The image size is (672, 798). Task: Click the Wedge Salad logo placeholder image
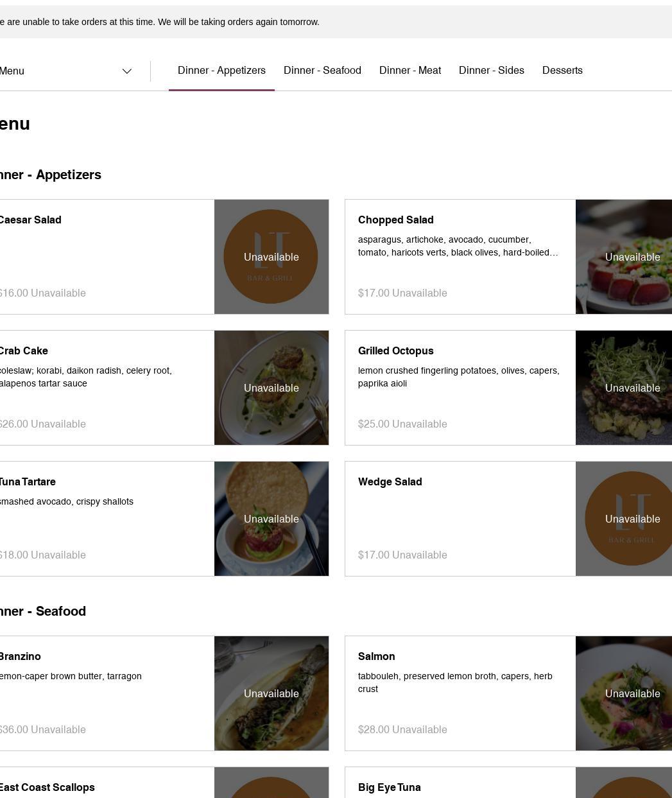624,519
